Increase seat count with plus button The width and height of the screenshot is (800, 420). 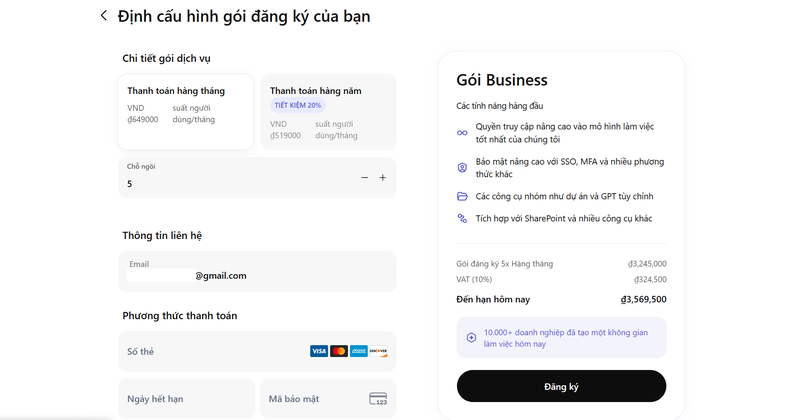click(x=383, y=178)
